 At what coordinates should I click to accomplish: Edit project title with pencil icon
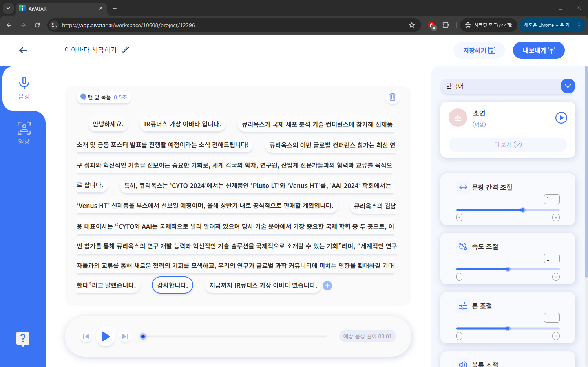(125, 50)
